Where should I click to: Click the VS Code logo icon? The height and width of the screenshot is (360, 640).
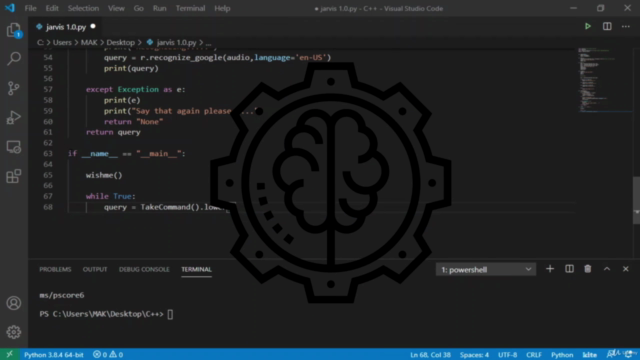(x=9, y=8)
